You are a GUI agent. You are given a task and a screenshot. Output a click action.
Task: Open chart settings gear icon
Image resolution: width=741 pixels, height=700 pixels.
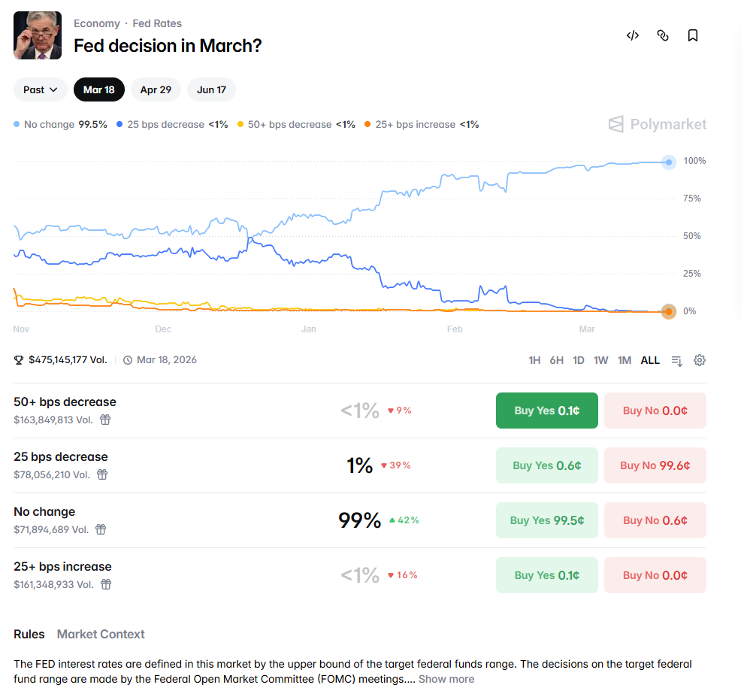pyautogui.click(x=700, y=360)
